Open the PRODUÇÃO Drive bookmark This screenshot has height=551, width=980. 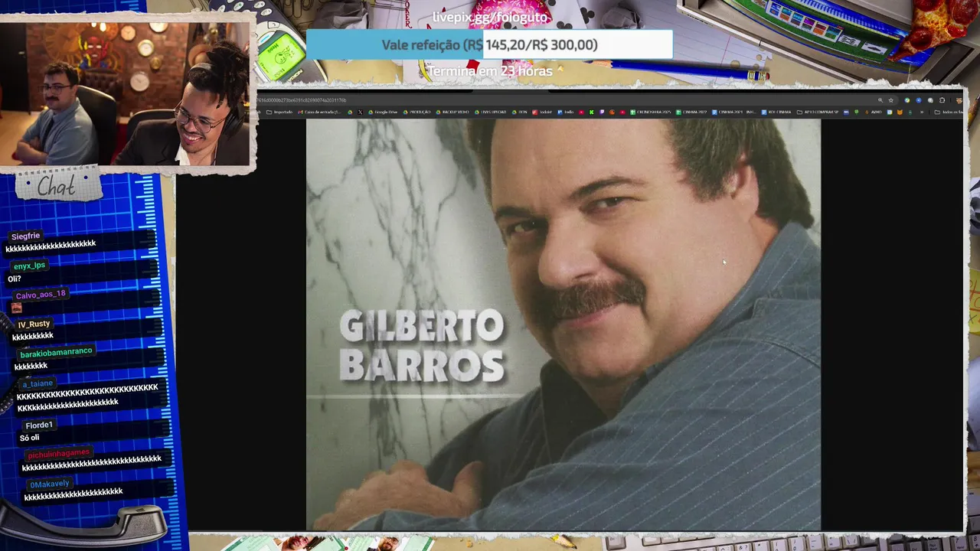pyautogui.click(x=416, y=112)
